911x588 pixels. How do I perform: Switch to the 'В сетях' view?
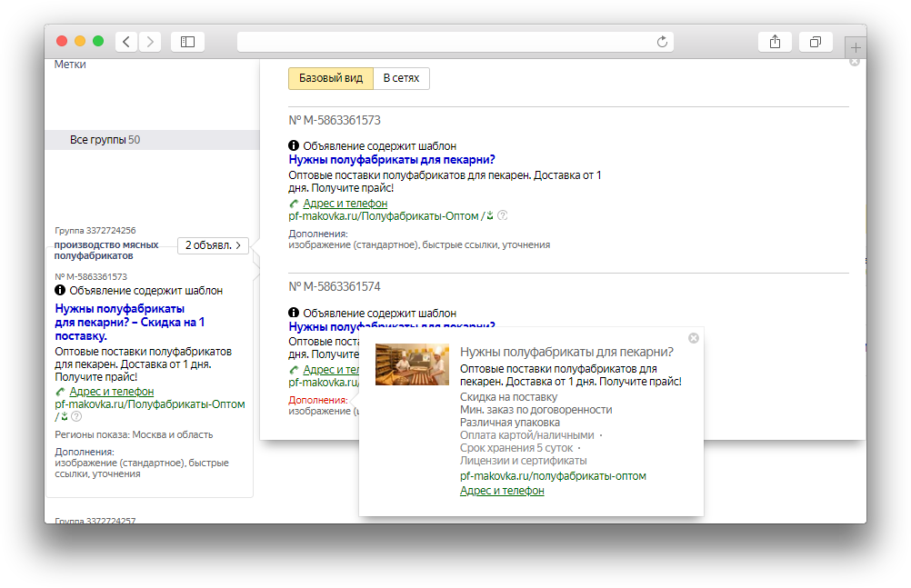pyautogui.click(x=401, y=79)
